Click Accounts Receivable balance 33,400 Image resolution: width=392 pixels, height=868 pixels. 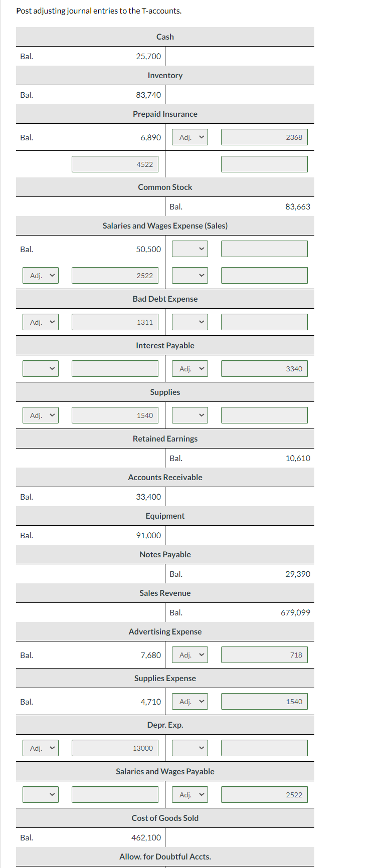coord(148,497)
